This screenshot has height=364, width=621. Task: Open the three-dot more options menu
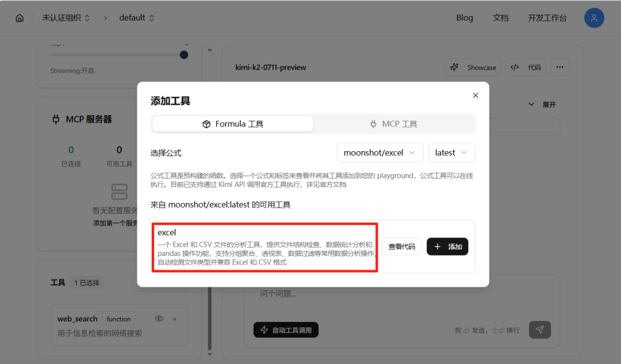coord(559,67)
